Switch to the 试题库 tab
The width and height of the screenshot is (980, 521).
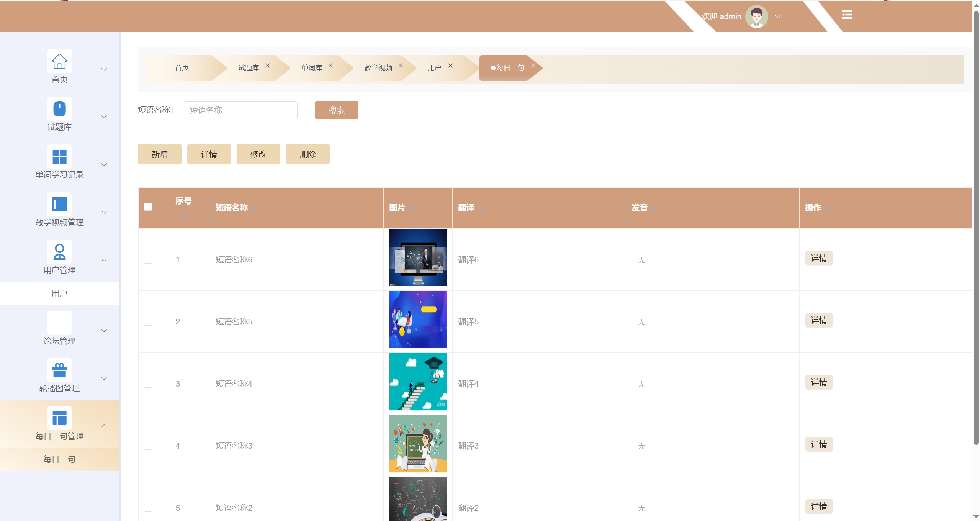(249, 68)
